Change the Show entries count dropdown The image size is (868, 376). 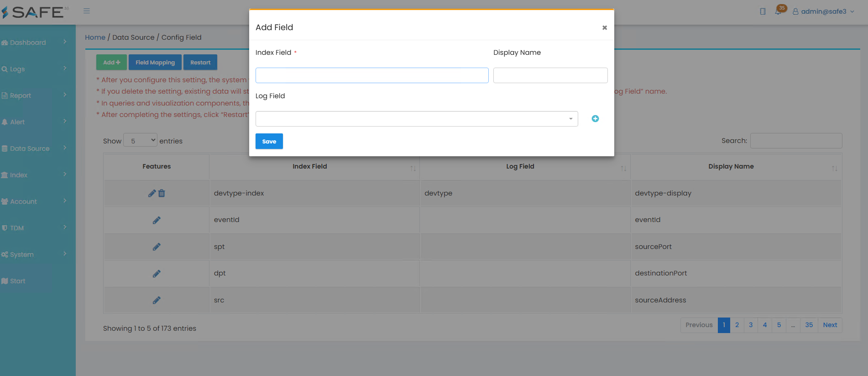point(141,141)
